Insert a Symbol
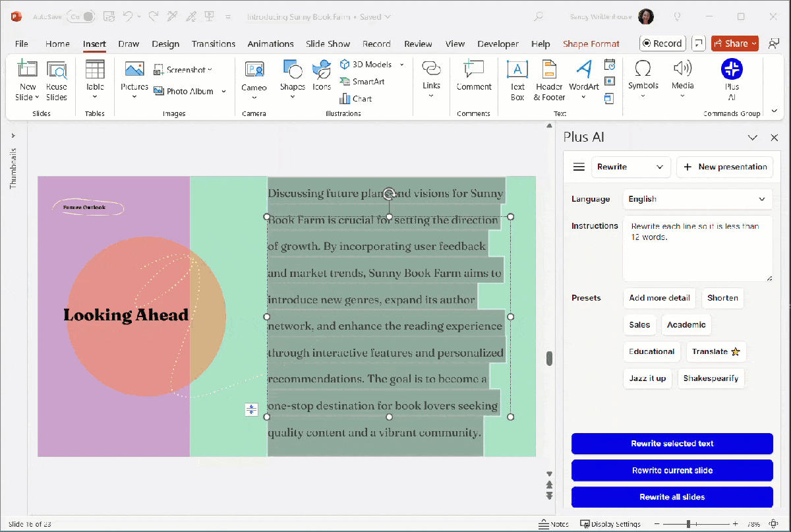Image resolution: width=791 pixels, height=532 pixels. 643,78
